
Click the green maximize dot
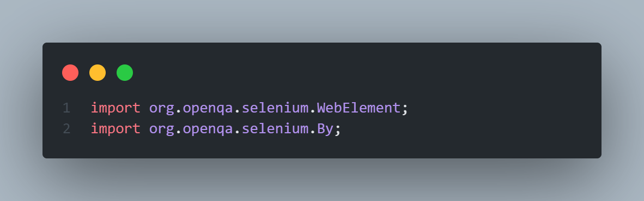124,73
